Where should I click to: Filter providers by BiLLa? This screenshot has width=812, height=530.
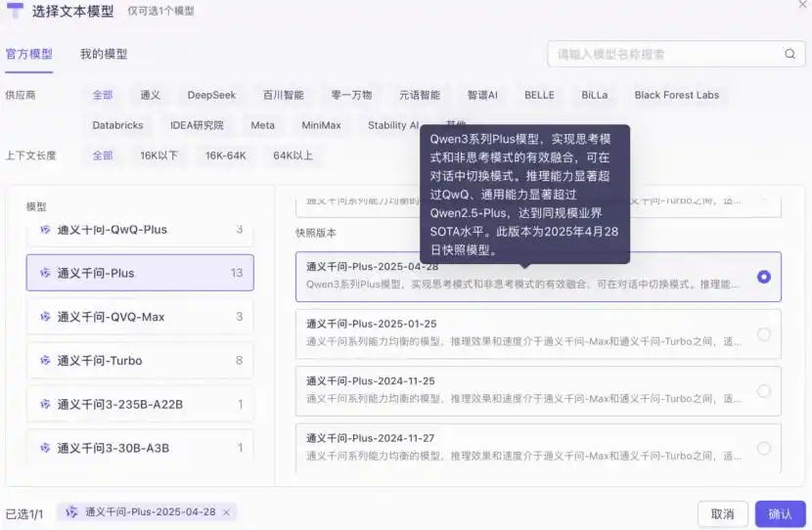[x=595, y=95]
